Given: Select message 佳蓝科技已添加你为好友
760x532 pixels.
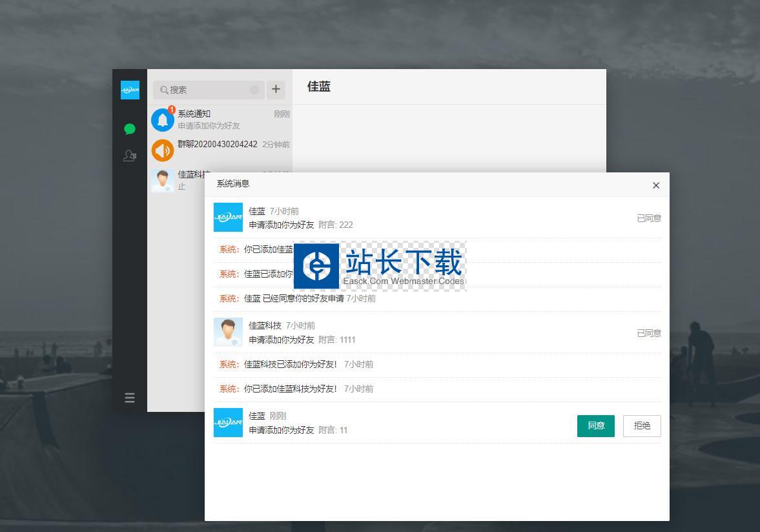Looking at the screenshot, I should [x=290, y=364].
